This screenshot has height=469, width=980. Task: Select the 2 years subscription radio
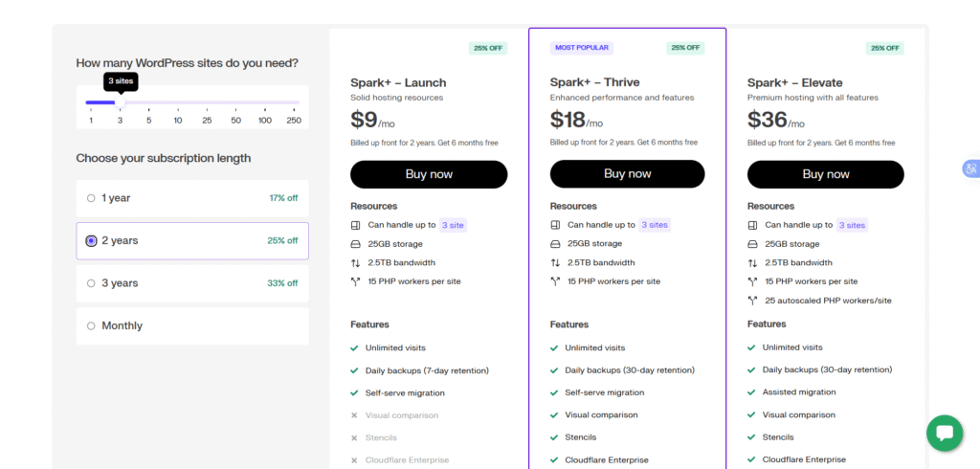coord(92,241)
